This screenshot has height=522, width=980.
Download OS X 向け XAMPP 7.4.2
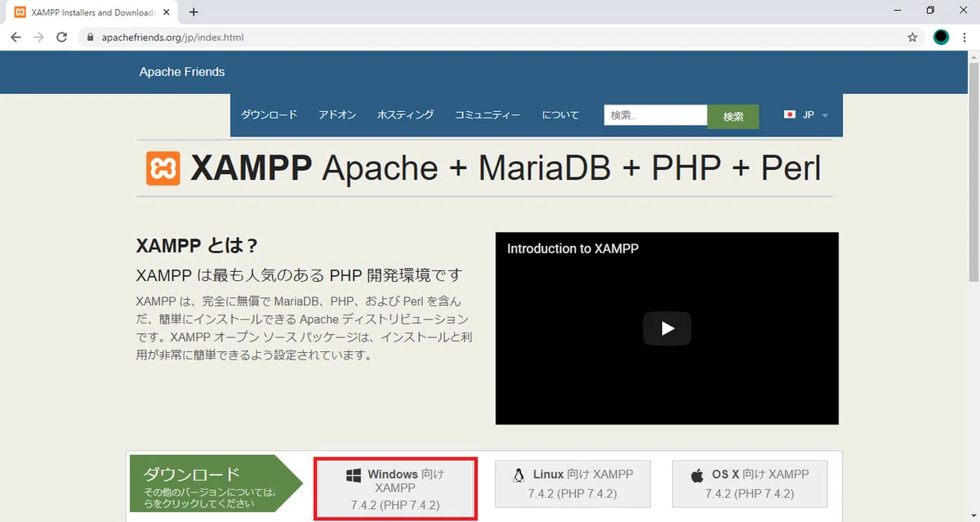(750, 484)
